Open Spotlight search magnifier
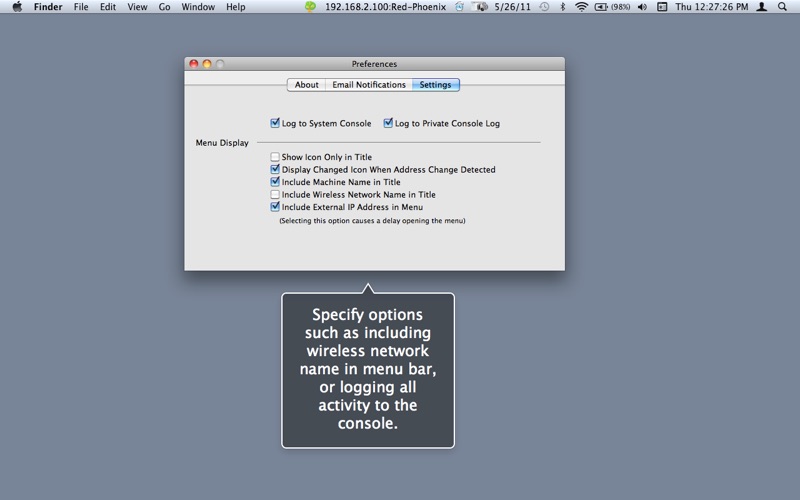This screenshot has width=800, height=500. (782, 7)
